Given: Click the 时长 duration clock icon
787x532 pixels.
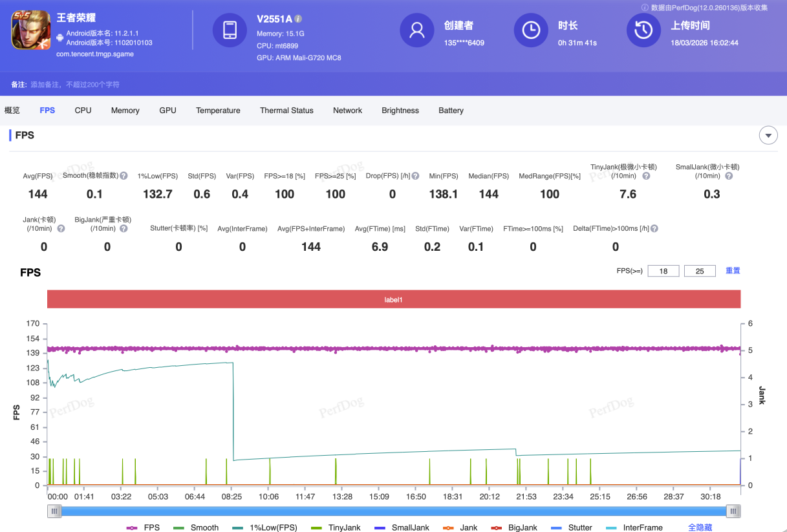Looking at the screenshot, I should tap(531, 30).
